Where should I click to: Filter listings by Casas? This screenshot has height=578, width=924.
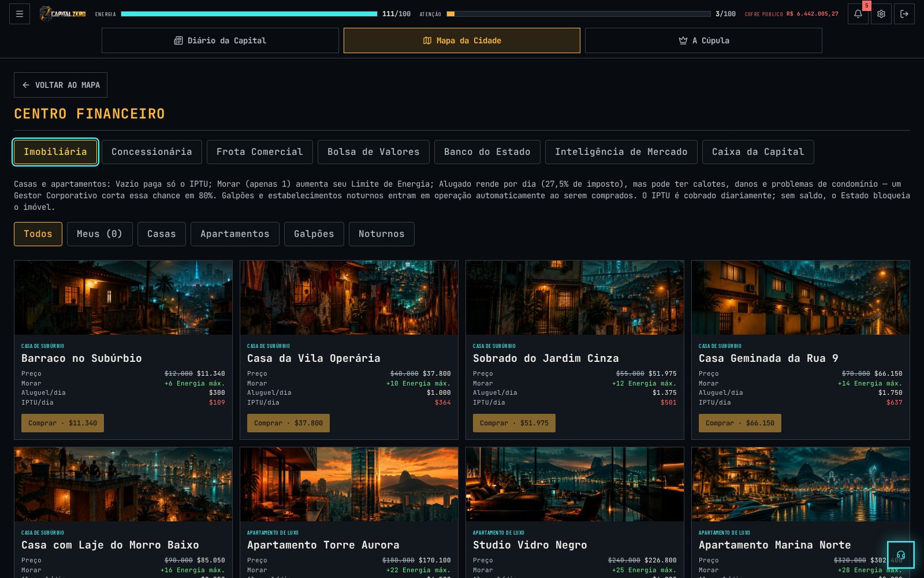(x=162, y=234)
